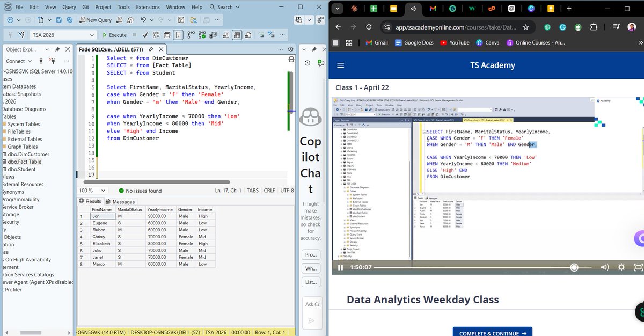This screenshot has height=336, width=644.
Task: Open Chrome tab search dropdown
Action: pyautogui.click(x=337, y=8)
